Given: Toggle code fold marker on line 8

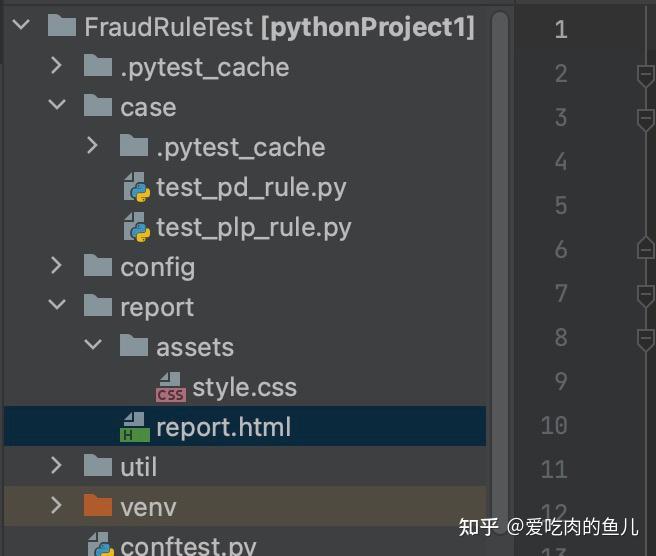Looking at the screenshot, I should click(x=645, y=338).
